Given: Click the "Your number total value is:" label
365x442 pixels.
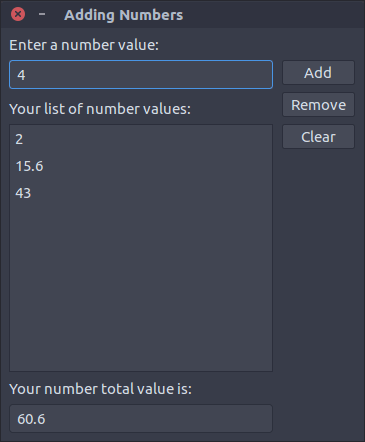Looking at the screenshot, I should 101,389.
